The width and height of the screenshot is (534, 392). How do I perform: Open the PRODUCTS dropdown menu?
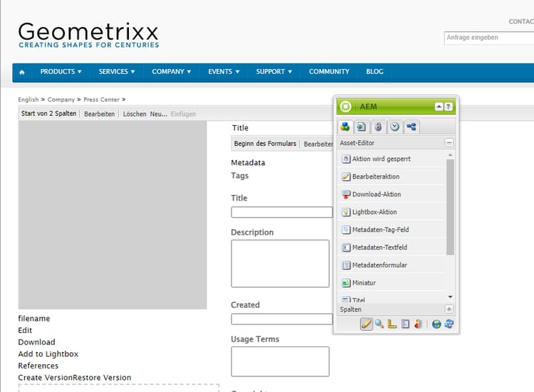click(61, 72)
